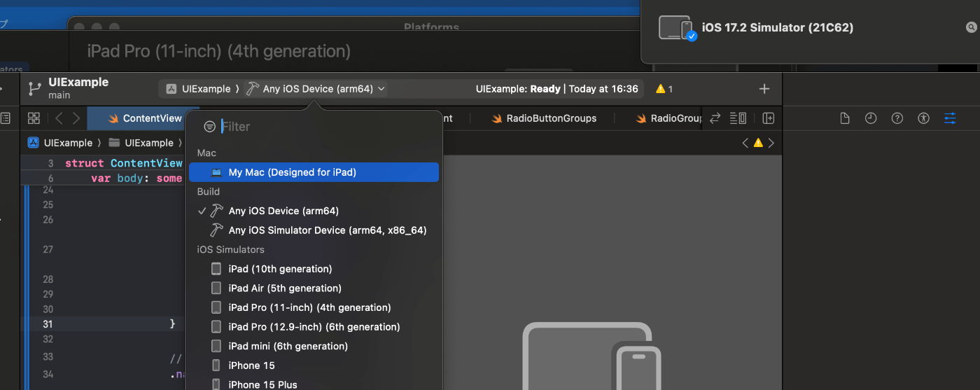Click the sidebar list icon at left edge
Image resolution: width=980 pixels, height=390 pixels.
point(5,118)
